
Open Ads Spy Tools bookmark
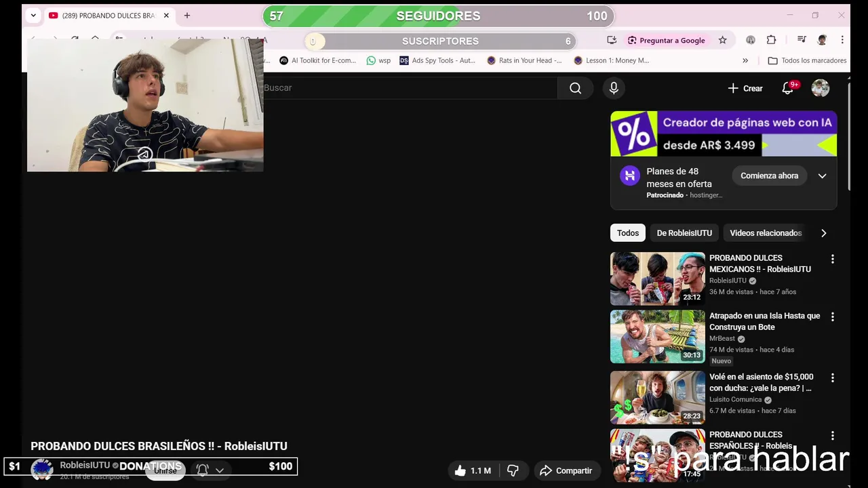438,60
